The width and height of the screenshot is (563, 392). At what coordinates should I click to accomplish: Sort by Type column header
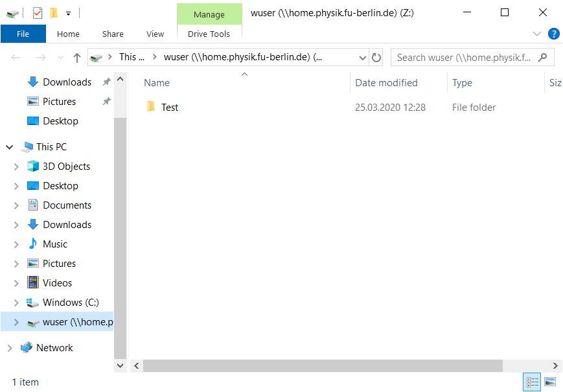(462, 83)
